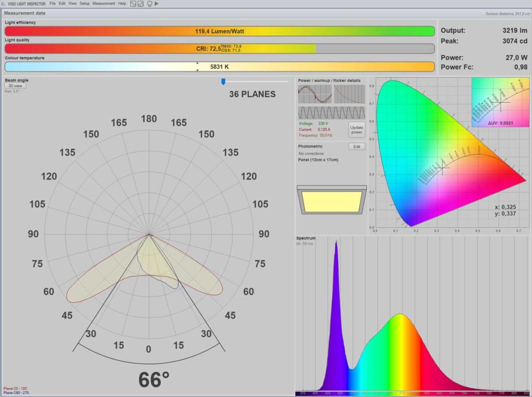532x397 pixels.
Task: Open the flicker waveform thumbnail graph
Action: click(x=331, y=112)
